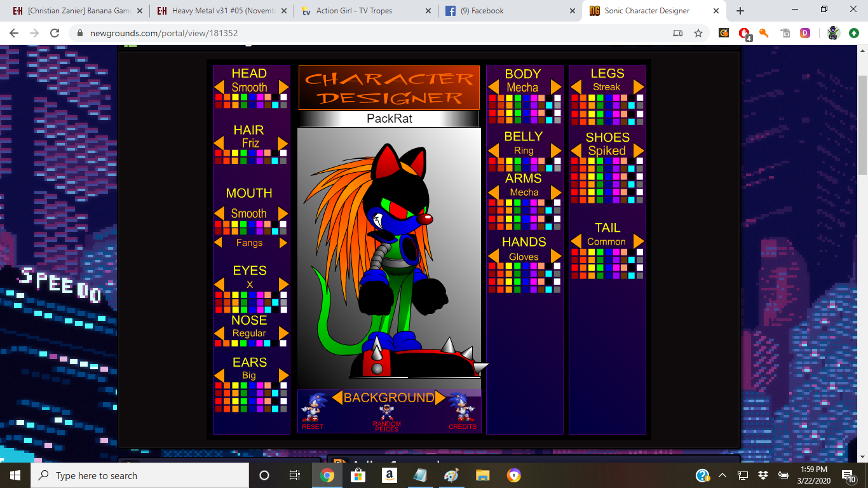Click right arrow next to Fangs option

pyautogui.click(x=283, y=243)
